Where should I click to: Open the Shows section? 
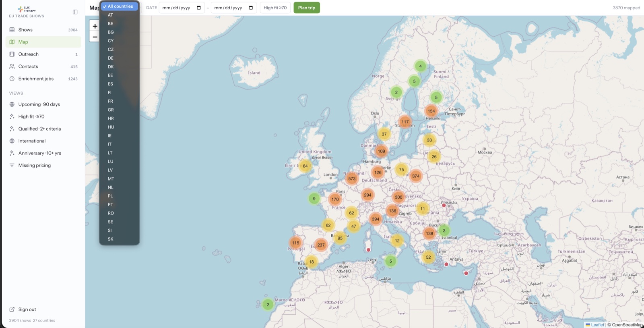coord(43,30)
